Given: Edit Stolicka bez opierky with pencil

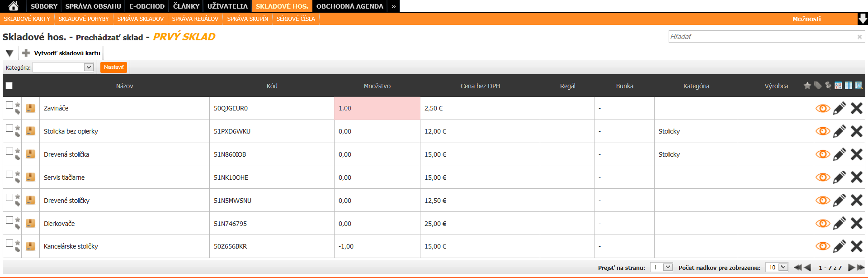Looking at the screenshot, I should point(840,131).
